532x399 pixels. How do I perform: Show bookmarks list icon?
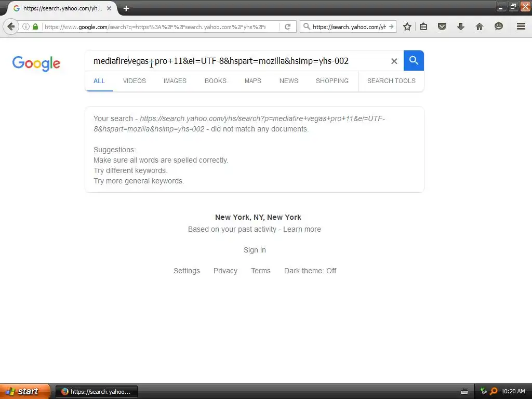[x=423, y=26]
